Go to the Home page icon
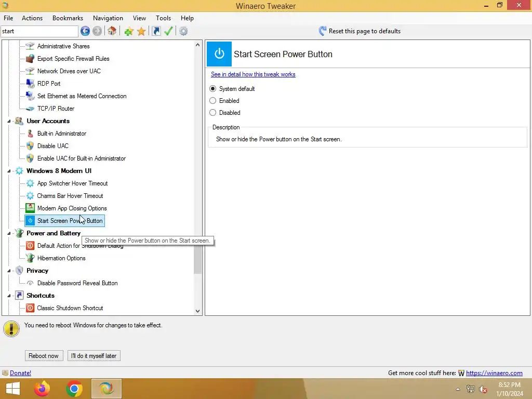532x399 pixels. coord(112,31)
